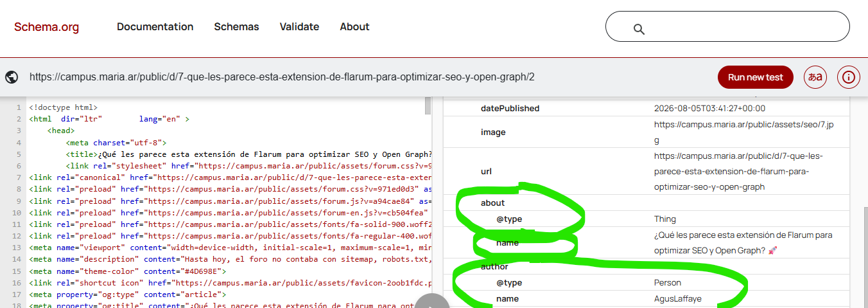Viewport: 868px width, 308px height.
Task: Click line 1 doctype html code
Action: [63, 107]
